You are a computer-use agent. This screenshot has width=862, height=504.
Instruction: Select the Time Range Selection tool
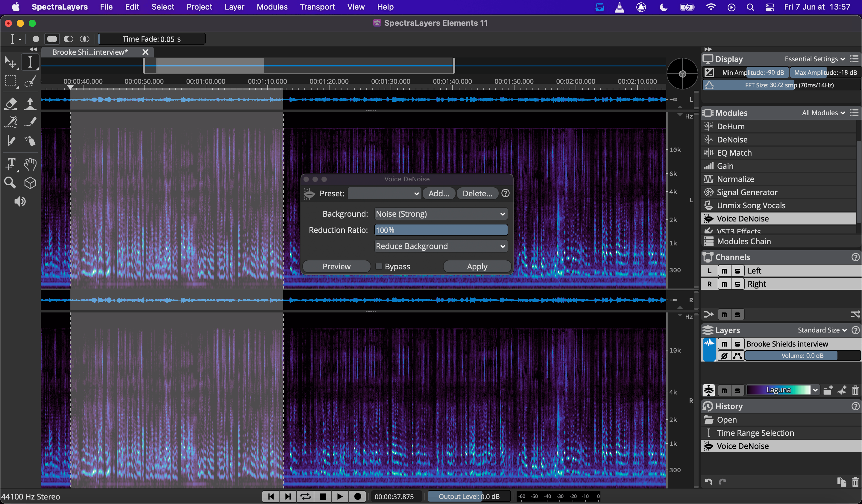pyautogui.click(x=30, y=62)
